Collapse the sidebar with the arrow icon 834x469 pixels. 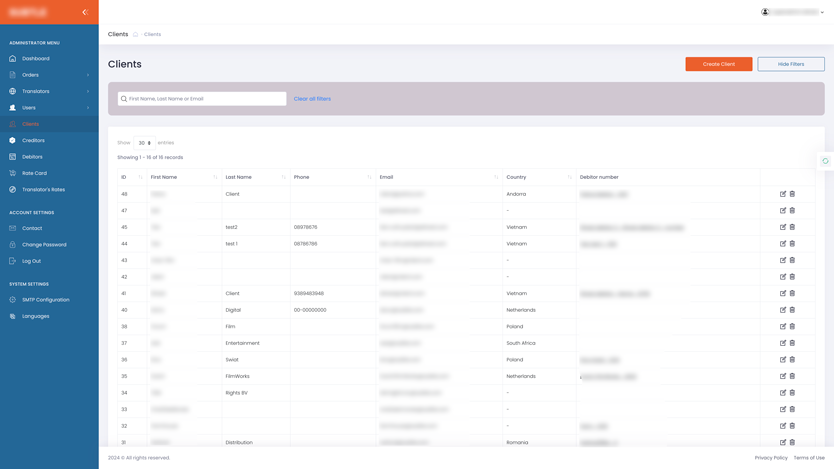click(85, 12)
